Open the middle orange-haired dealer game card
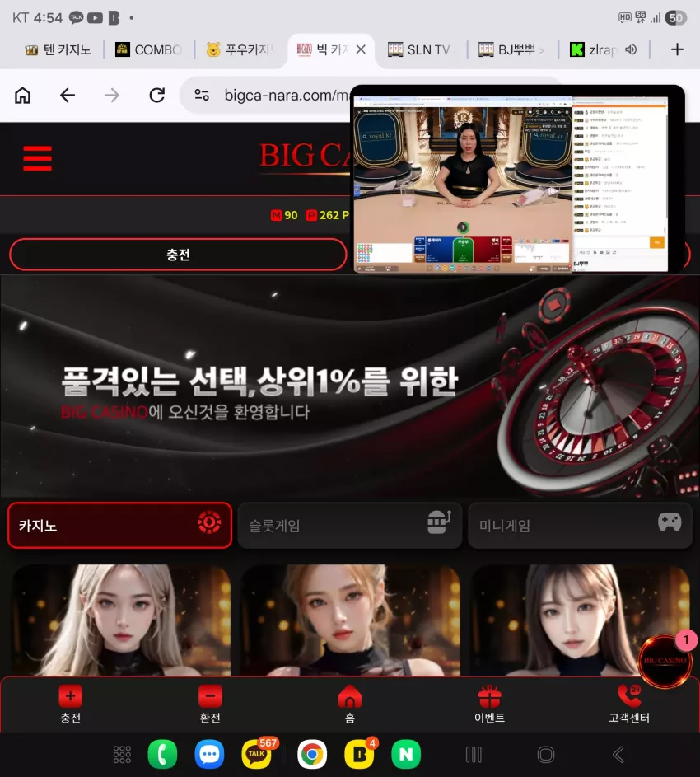Image resolution: width=700 pixels, height=777 pixels. click(350, 620)
